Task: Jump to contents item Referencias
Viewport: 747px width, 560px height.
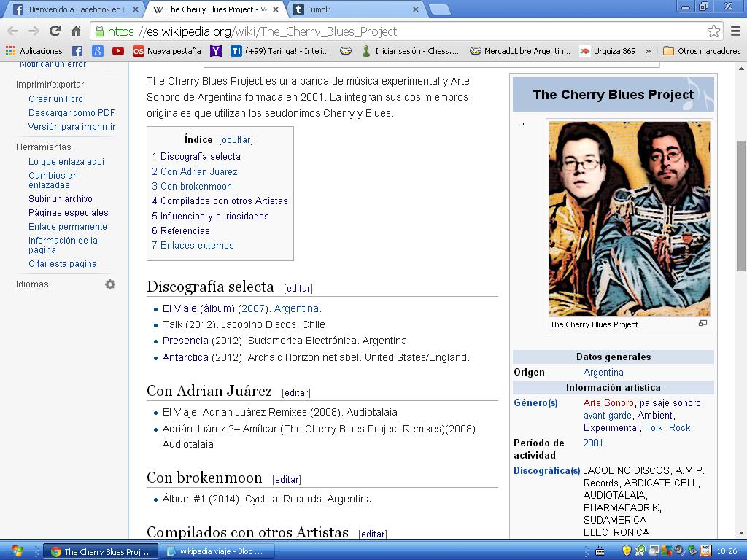Action: click(x=181, y=230)
